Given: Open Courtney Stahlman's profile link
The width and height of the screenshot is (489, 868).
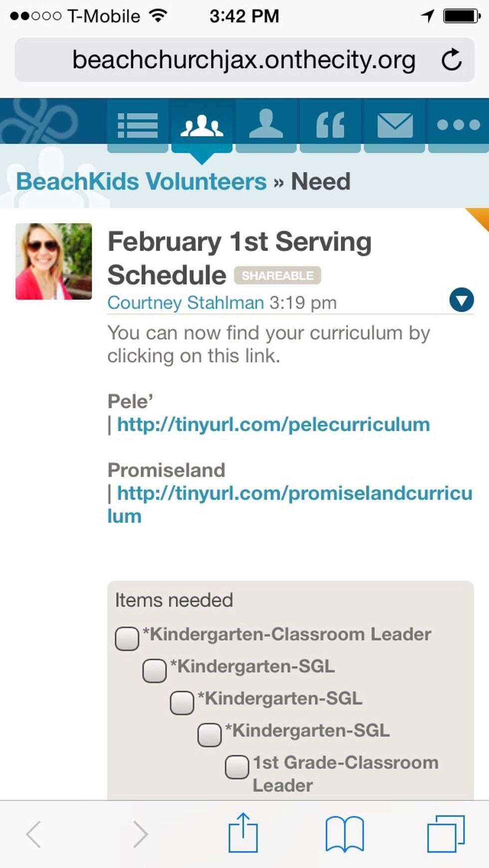Looking at the screenshot, I should click(186, 303).
